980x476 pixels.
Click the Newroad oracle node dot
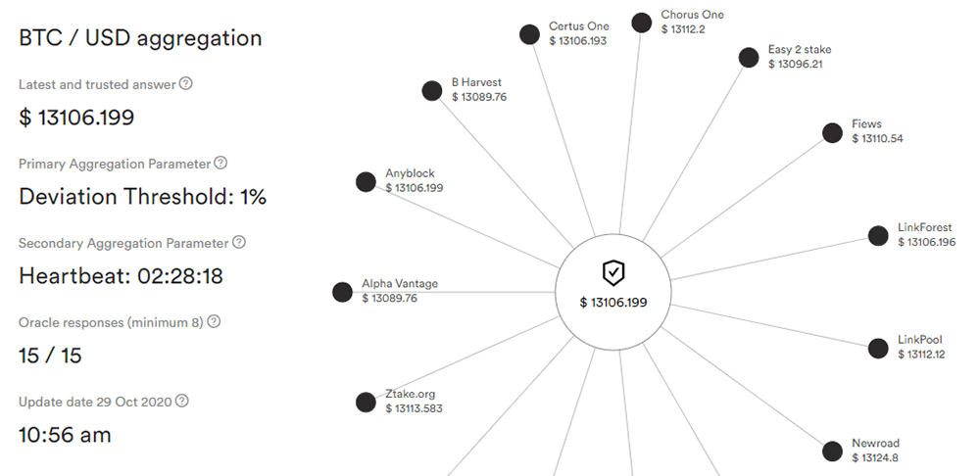tap(832, 451)
